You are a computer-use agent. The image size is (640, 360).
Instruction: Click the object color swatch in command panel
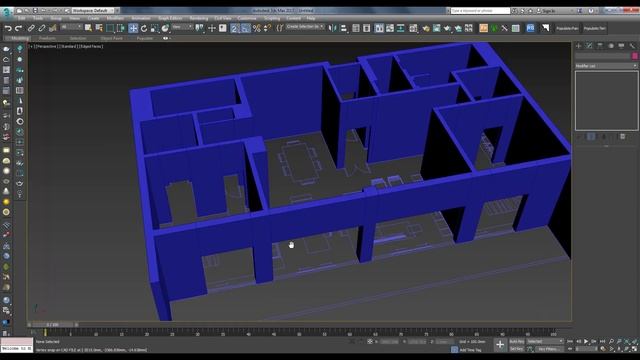pyautogui.click(x=635, y=56)
